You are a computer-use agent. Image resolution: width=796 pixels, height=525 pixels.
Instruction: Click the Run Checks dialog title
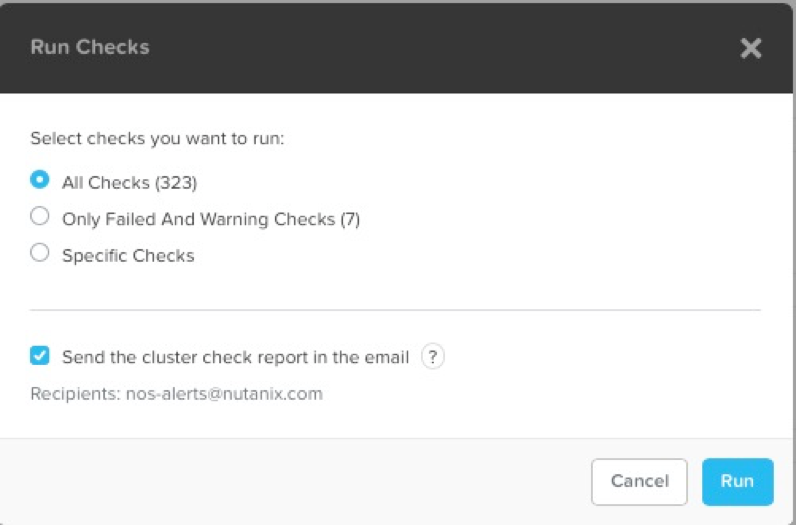(x=90, y=47)
